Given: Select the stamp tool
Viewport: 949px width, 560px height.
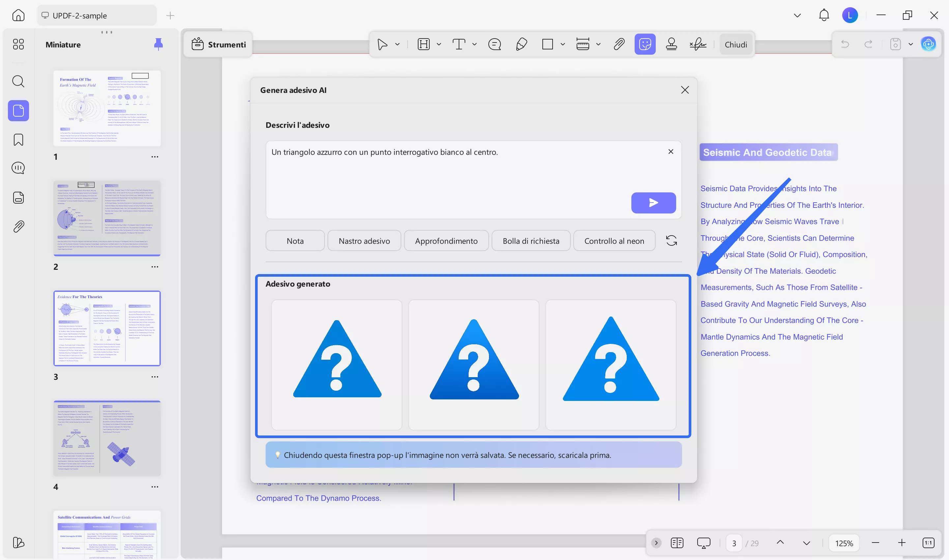Looking at the screenshot, I should (671, 44).
